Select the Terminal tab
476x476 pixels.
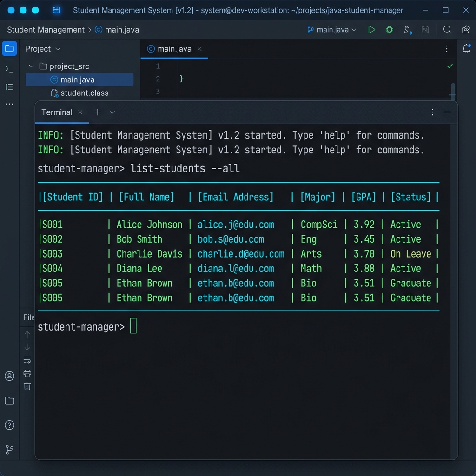click(x=57, y=112)
